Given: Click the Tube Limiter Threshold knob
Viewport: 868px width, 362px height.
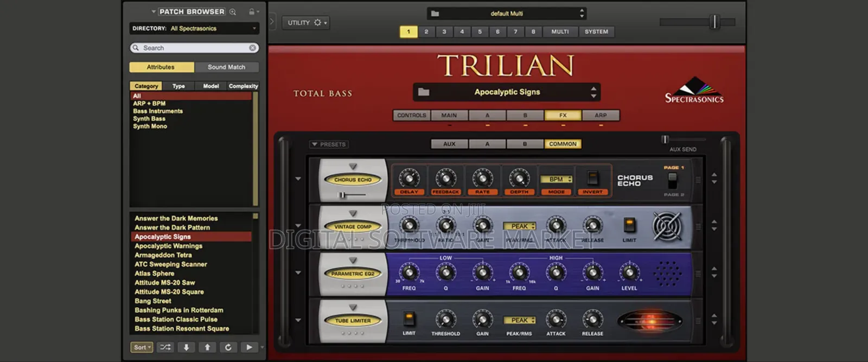Looking at the screenshot, I should click(x=446, y=319).
